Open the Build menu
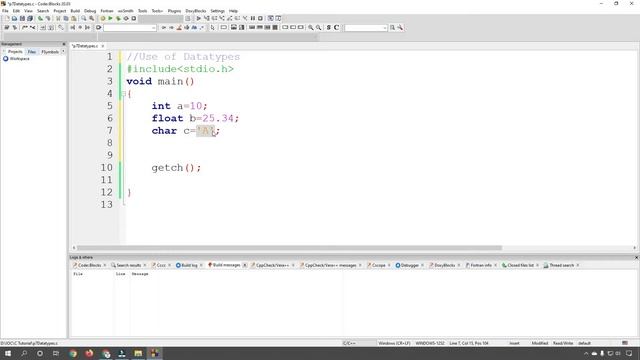Image resolution: width=640 pixels, height=360 pixels. 75,11
